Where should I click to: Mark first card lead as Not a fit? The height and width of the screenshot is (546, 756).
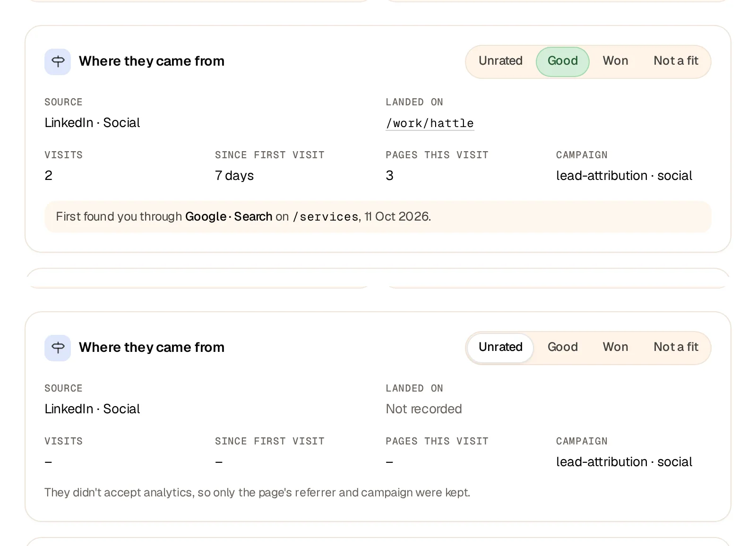tap(676, 61)
